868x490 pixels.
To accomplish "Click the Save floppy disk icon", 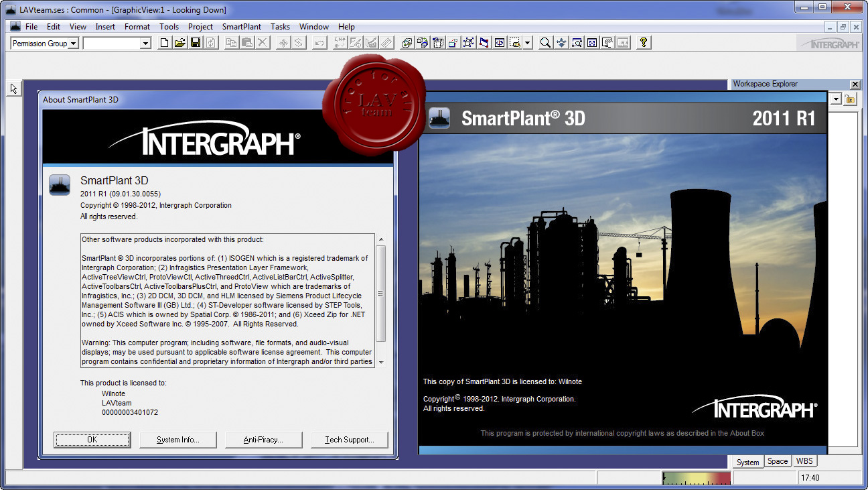I will click(x=196, y=43).
